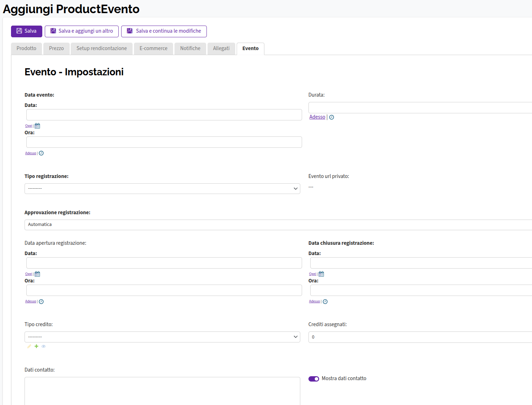Click the green plus under Tipo credito
The image size is (532, 405).
click(x=36, y=346)
